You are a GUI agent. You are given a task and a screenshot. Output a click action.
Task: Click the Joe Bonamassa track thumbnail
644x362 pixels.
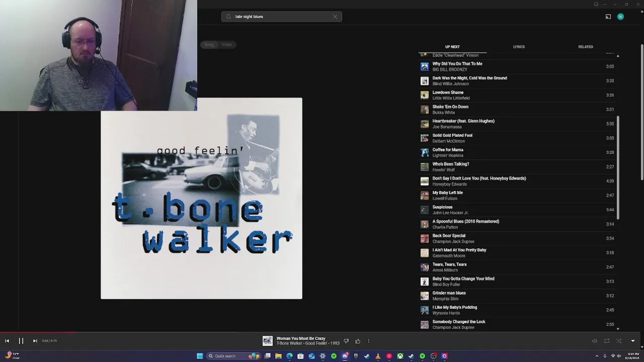[x=425, y=124]
